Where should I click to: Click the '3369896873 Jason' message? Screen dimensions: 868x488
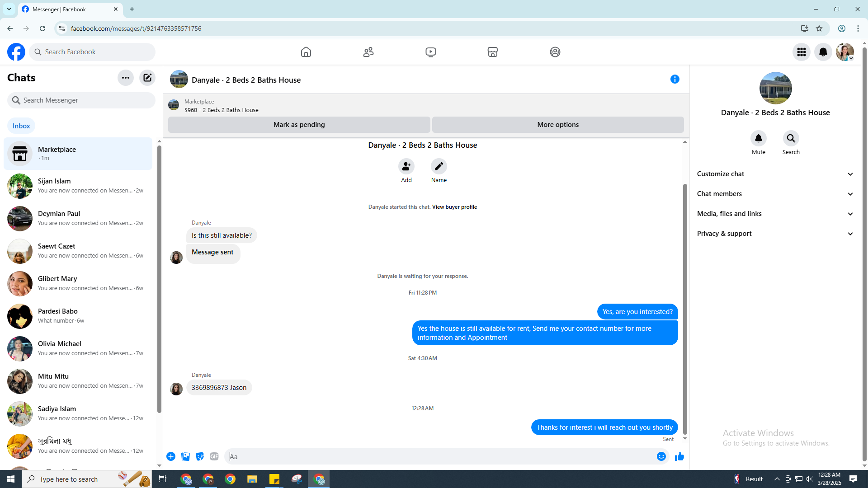tap(219, 388)
